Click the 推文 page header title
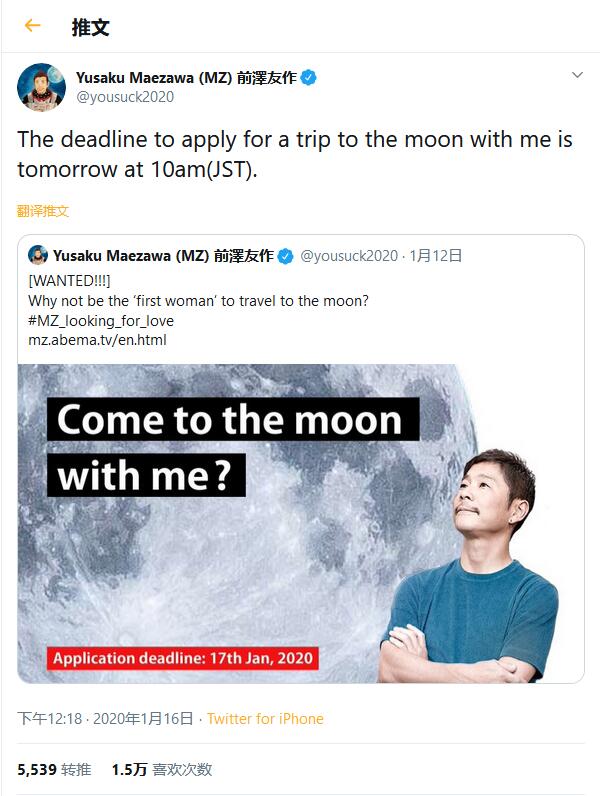The image size is (600, 796). pos(90,27)
